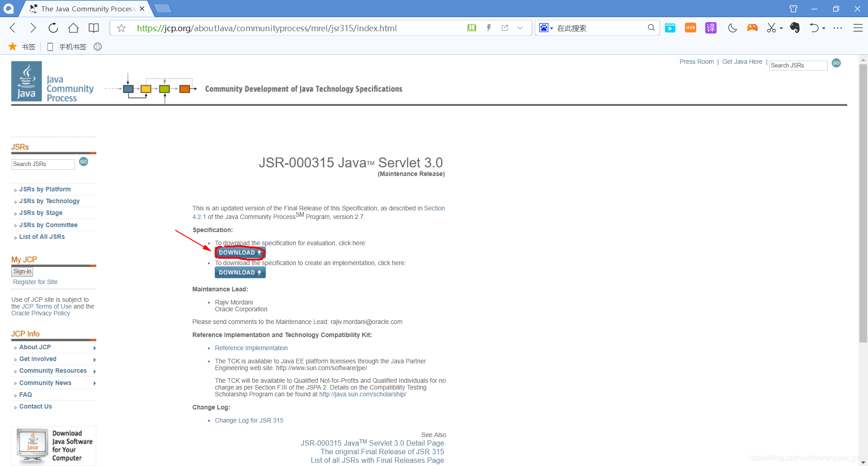Click the browser search input field
The width and height of the screenshot is (868, 466).
pos(599,28)
